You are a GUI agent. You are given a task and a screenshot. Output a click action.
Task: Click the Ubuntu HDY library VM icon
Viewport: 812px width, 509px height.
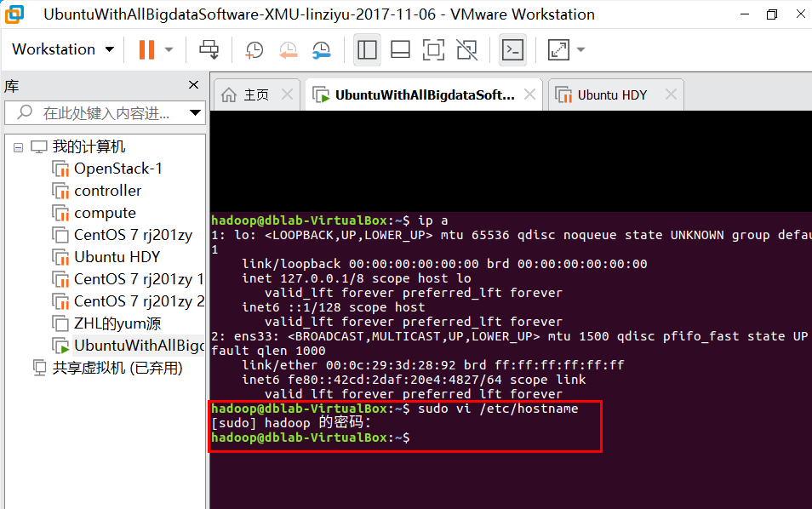pyautogui.click(x=60, y=257)
